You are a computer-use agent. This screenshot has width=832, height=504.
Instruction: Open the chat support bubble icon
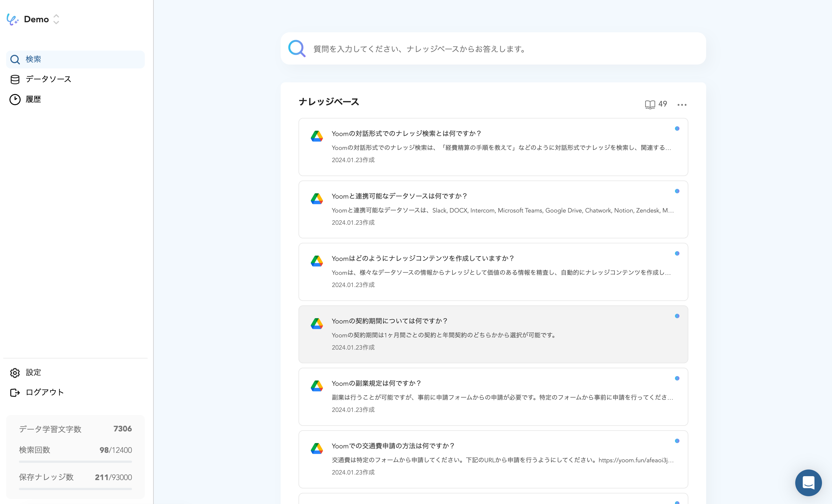click(808, 482)
